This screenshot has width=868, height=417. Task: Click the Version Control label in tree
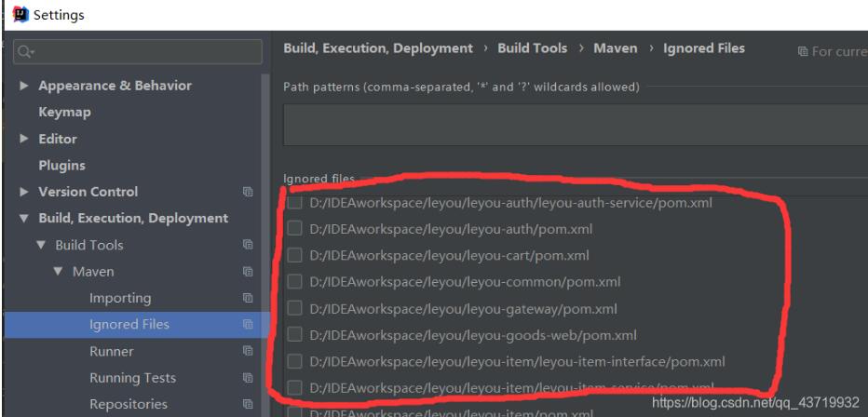(x=88, y=192)
